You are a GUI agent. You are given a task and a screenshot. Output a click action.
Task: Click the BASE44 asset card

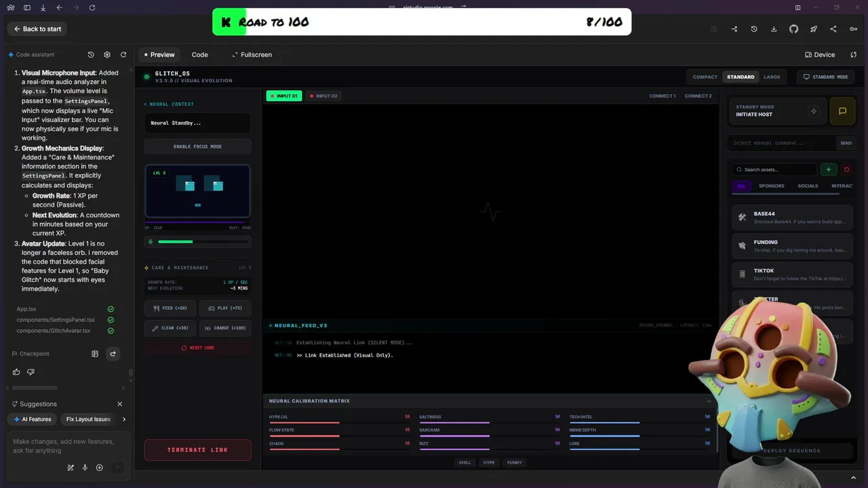(x=792, y=218)
